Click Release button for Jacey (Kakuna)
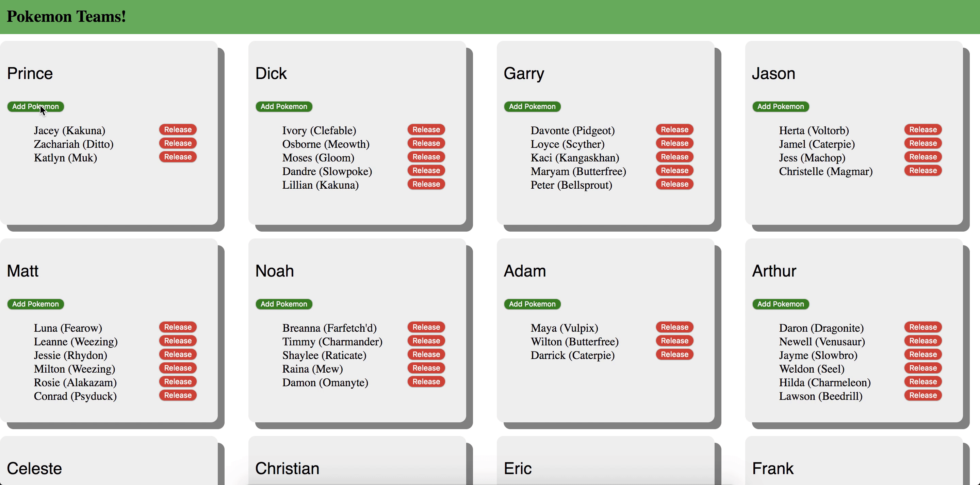Image resolution: width=980 pixels, height=485 pixels. (x=178, y=129)
